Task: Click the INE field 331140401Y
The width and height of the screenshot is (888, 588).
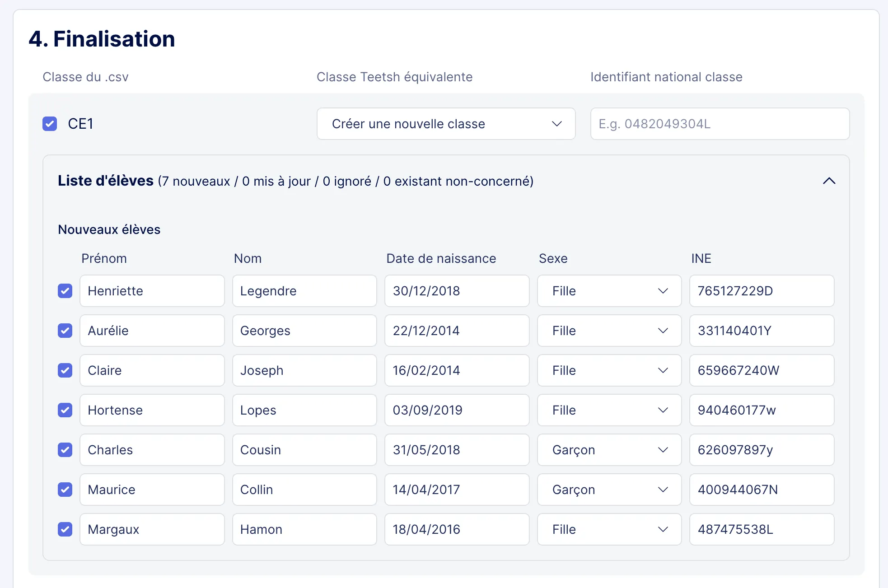Action: pyautogui.click(x=762, y=331)
